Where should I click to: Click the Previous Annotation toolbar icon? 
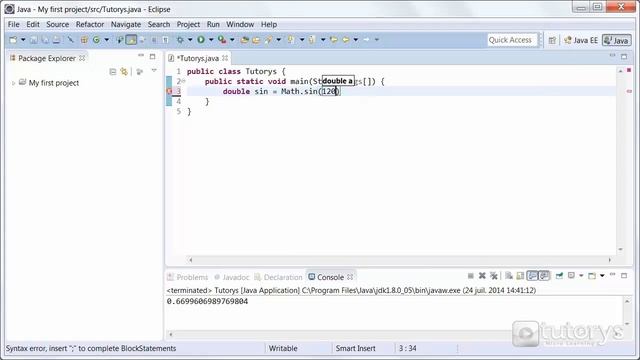[x=312, y=40]
